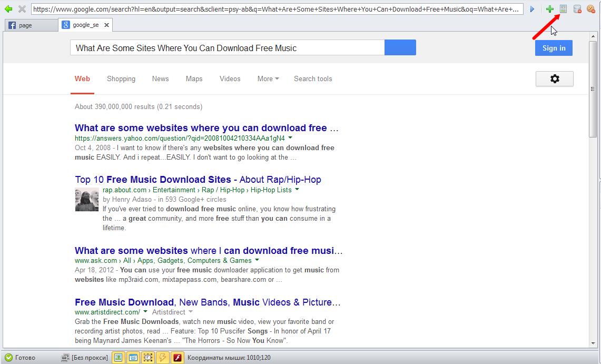Click the vertical scrollbar thumb
The width and height of the screenshot is (601, 364).
[x=593, y=89]
